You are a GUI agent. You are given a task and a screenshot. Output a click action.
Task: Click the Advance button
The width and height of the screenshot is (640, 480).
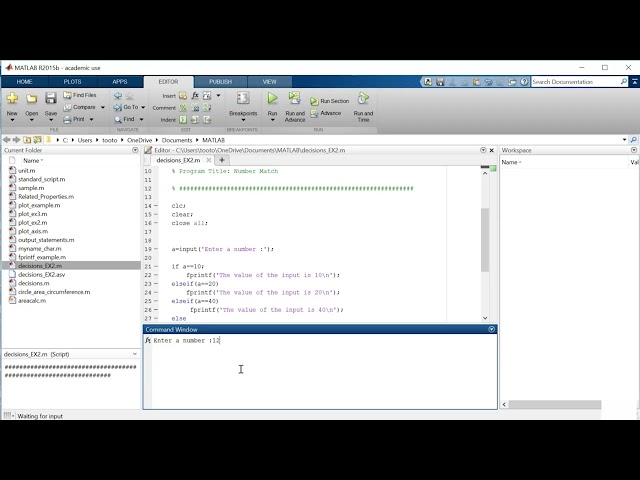[326, 113]
